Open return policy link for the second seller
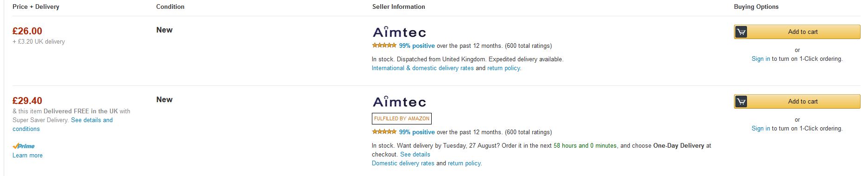This screenshot has height=176, width=868. [x=465, y=163]
